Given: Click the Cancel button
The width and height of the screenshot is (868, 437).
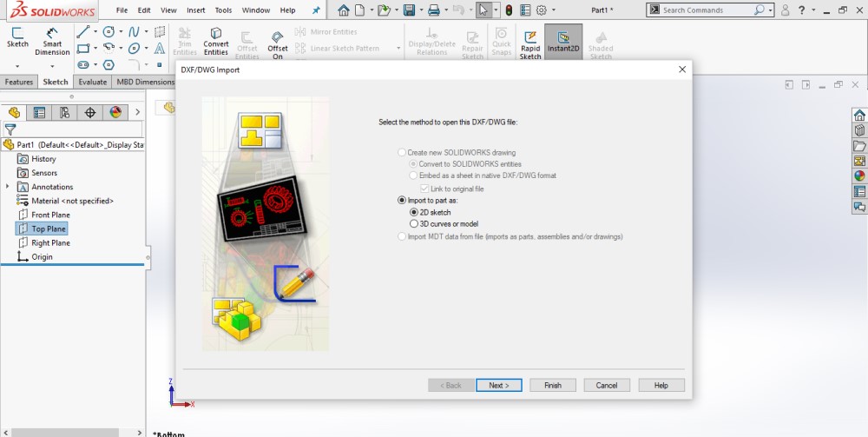Looking at the screenshot, I should click(x=607, y=385).
